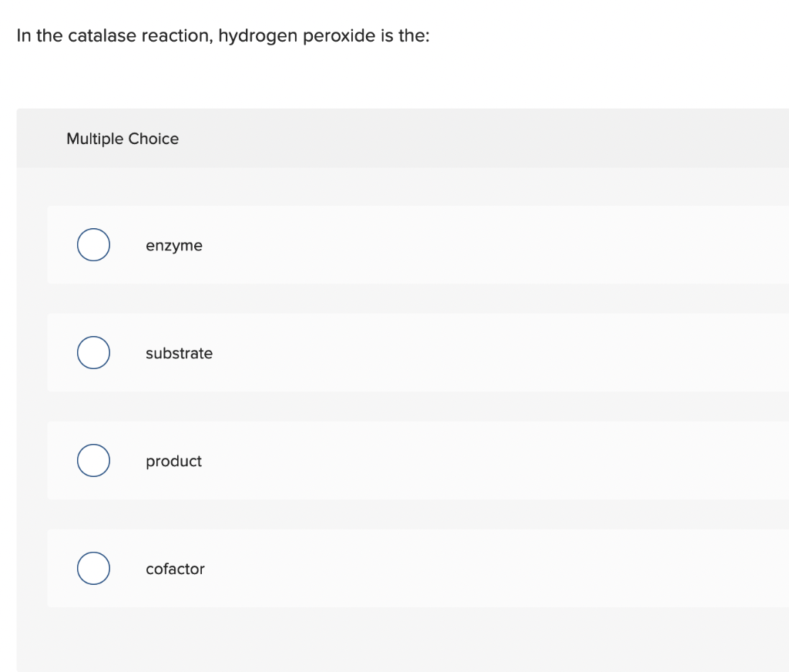Select the enzyme radio button
789x672 pixels.
[x=93, y=244]
